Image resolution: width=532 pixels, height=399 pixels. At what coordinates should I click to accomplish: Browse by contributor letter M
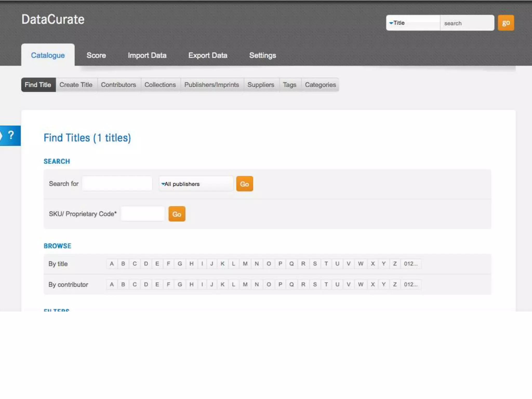click(x=245, y=284)
